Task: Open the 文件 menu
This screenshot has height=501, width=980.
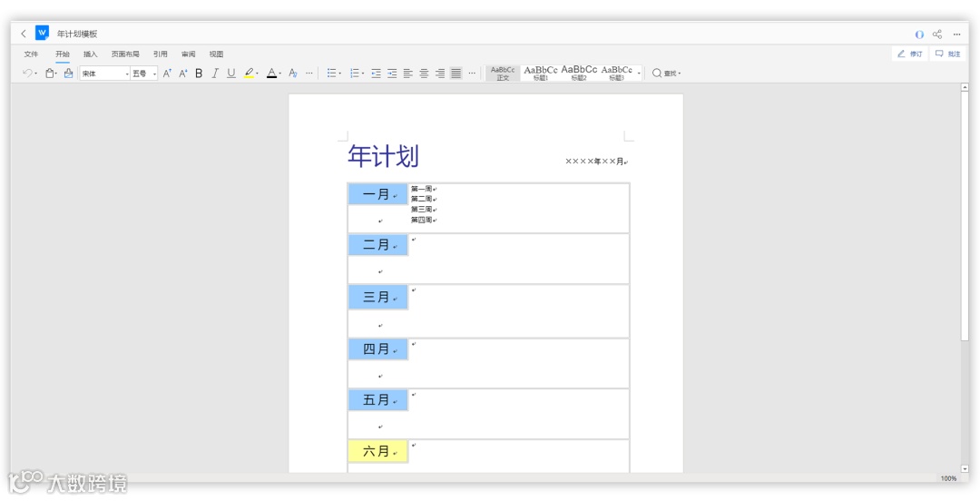Action: click(x=31, y=54)
